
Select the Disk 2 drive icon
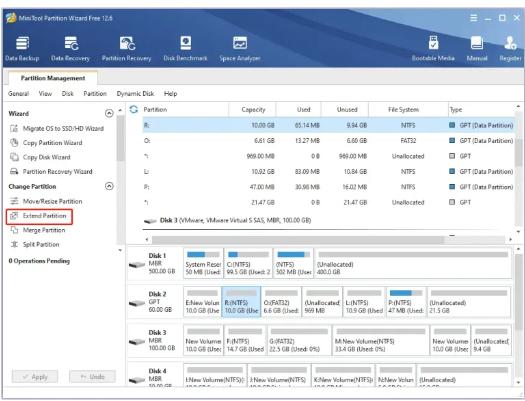pyautogui.click(x=137, y=303)
